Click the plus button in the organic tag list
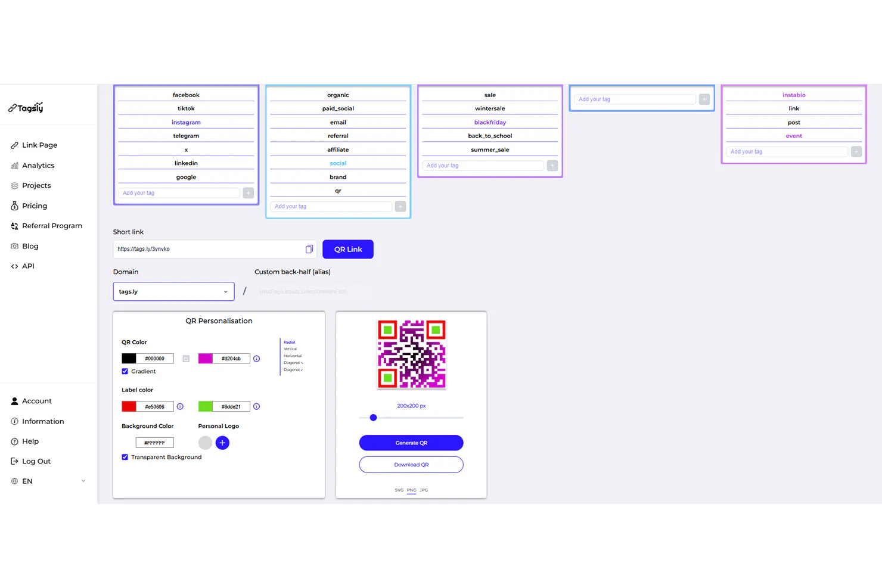This screenshot has width=882, height=588. pyautogui.click(x=400, y=207)
